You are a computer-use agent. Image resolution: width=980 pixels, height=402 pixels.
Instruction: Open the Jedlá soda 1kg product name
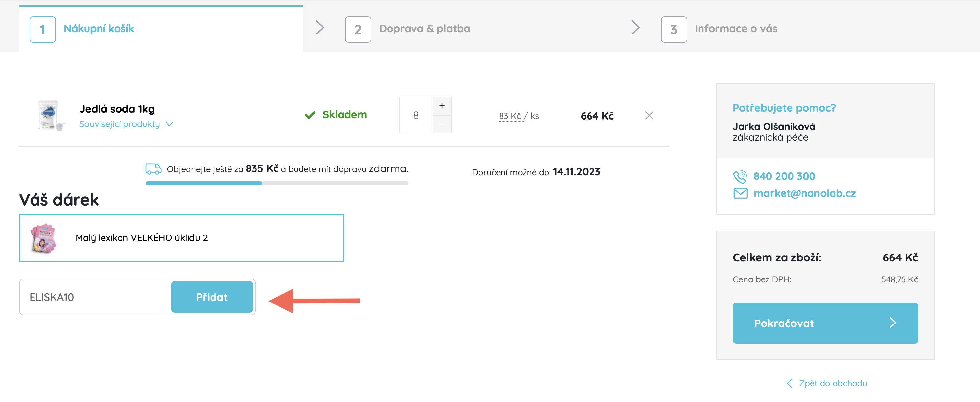(117, 109)
